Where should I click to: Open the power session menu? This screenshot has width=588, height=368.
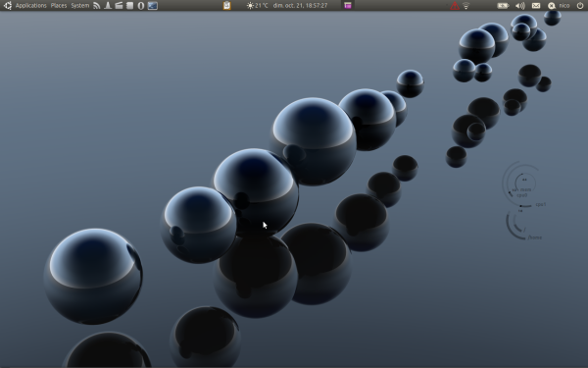(x=580, y=6)
